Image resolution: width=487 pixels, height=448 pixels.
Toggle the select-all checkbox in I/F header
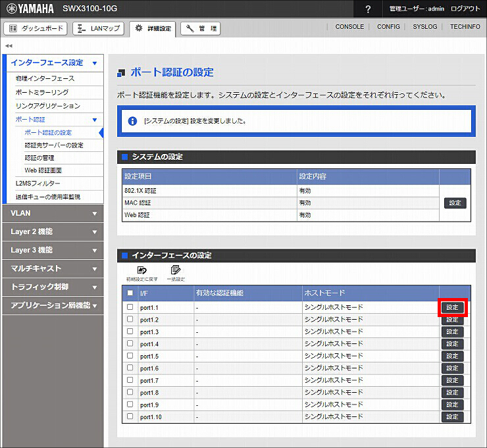(x=130, y=293)
